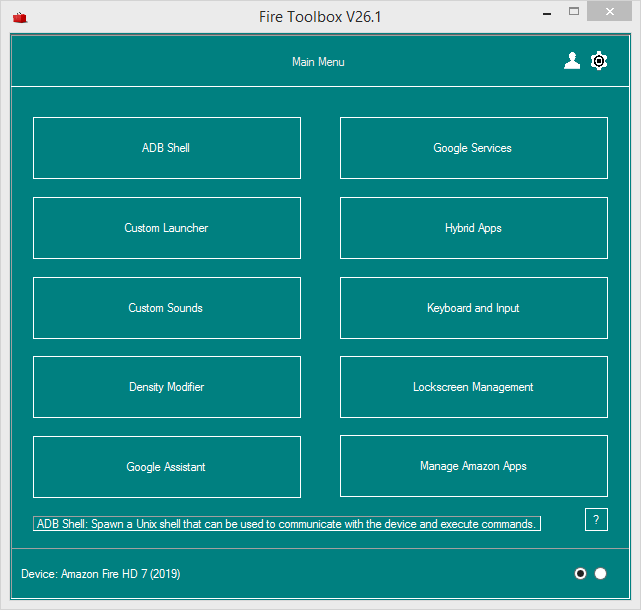Minimize the Fire Toolbox window
This screenshot has height=610, width=641.
(547, 12)
